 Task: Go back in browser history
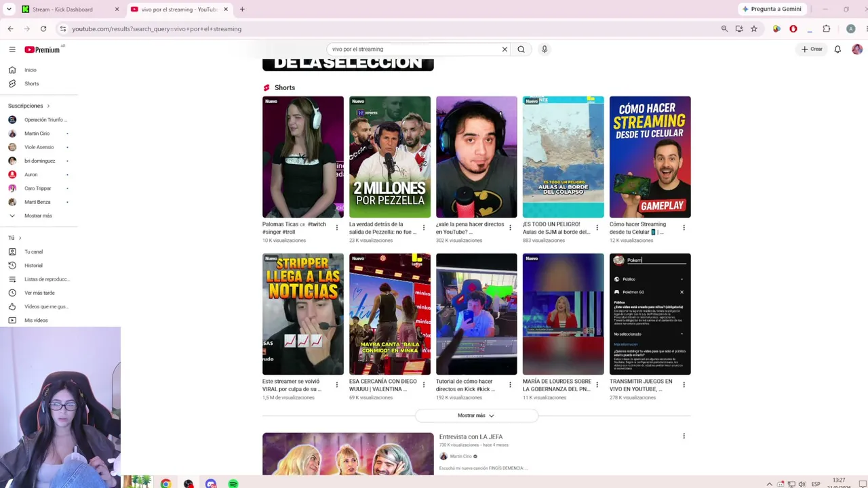point(10,29)
